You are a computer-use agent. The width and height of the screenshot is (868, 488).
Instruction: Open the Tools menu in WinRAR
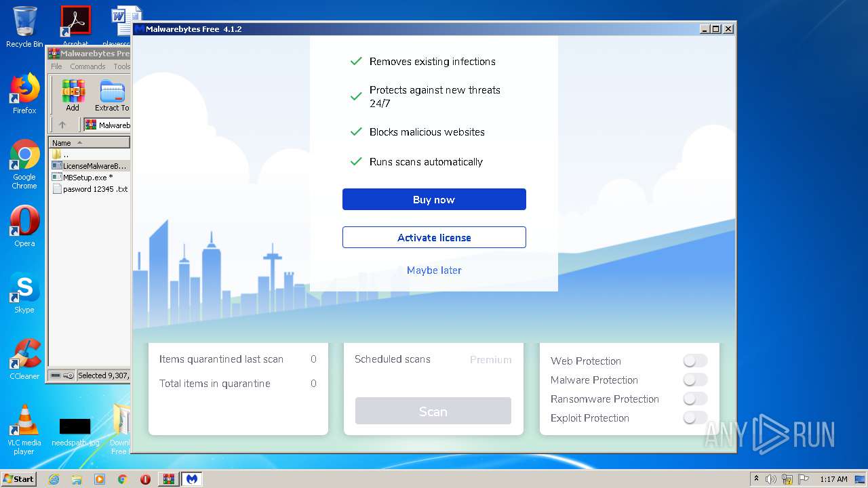[x=121, y=66]
